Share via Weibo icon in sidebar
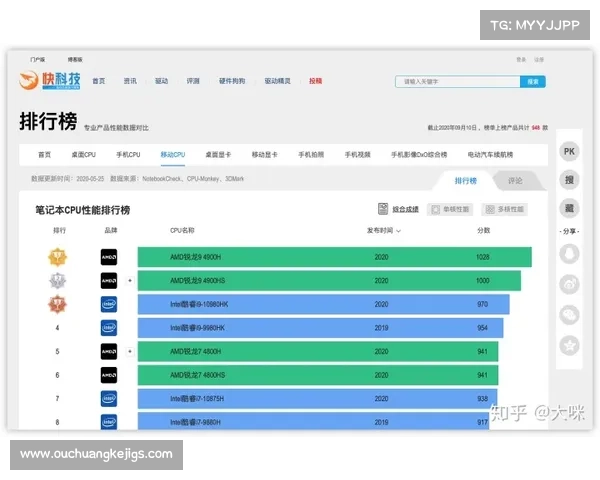 coord(569,284)
